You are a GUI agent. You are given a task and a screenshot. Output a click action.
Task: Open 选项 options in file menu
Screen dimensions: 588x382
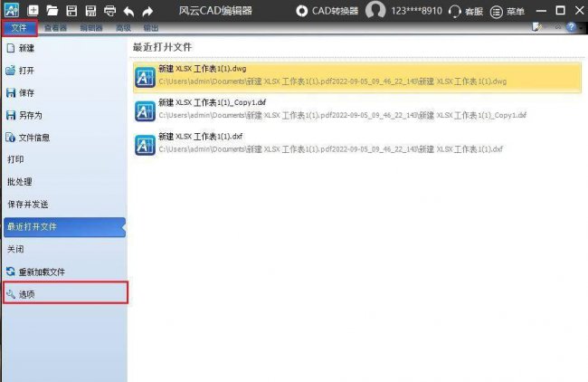[65, 294]
